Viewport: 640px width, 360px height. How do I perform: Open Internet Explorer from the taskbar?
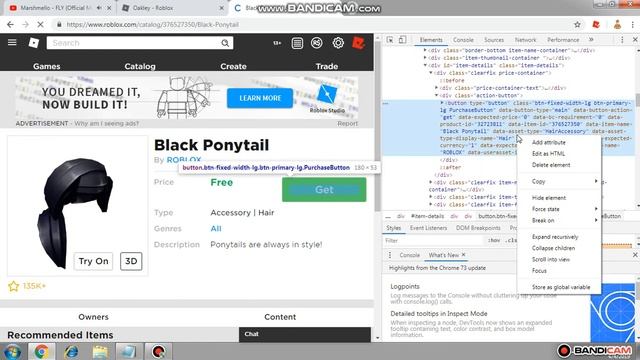pyautogui.click(x=71, y=351)
